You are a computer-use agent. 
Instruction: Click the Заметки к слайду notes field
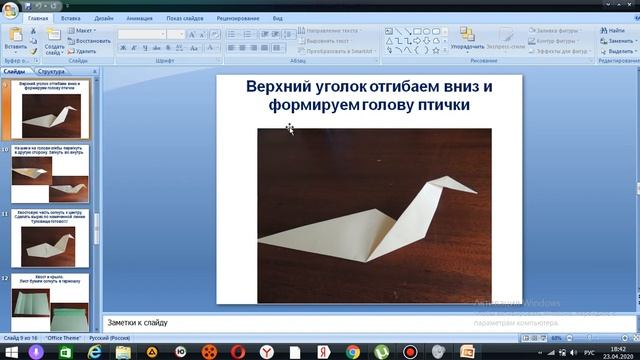coord(369,323)
